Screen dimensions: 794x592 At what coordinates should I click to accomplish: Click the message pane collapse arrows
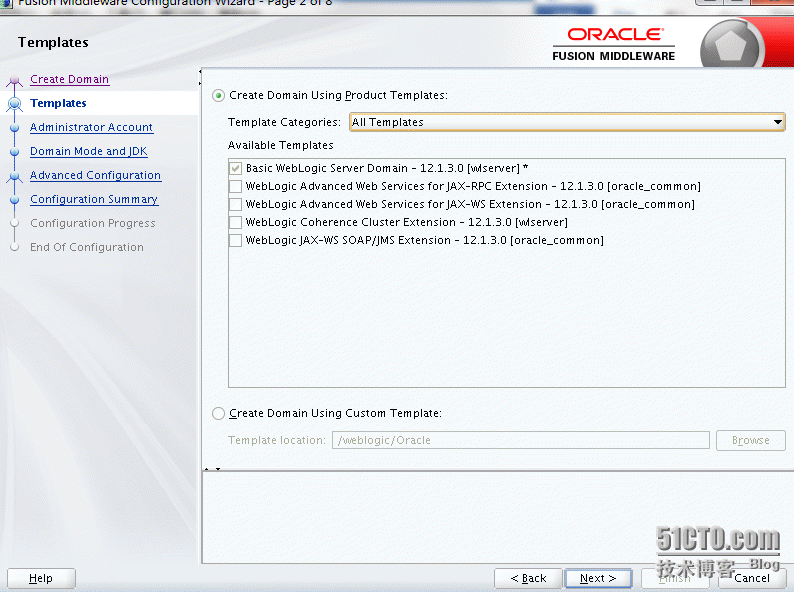[212, 469]
